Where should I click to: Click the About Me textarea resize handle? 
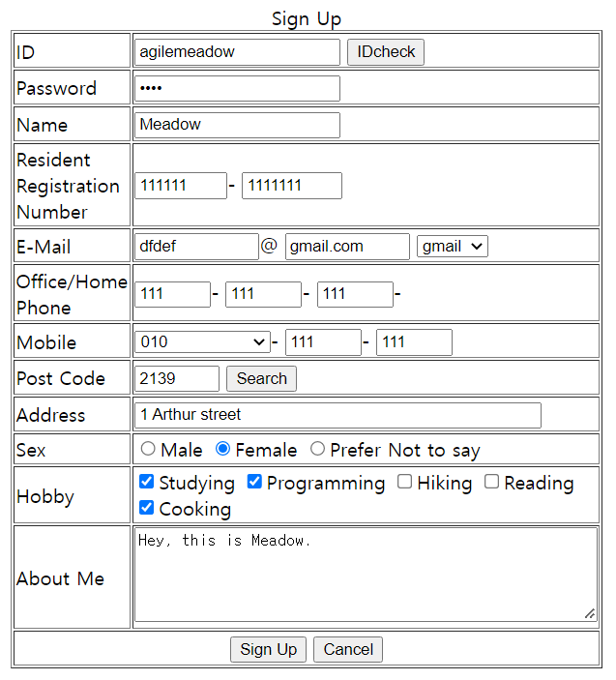pyautogui.click(x=590, y=614)
